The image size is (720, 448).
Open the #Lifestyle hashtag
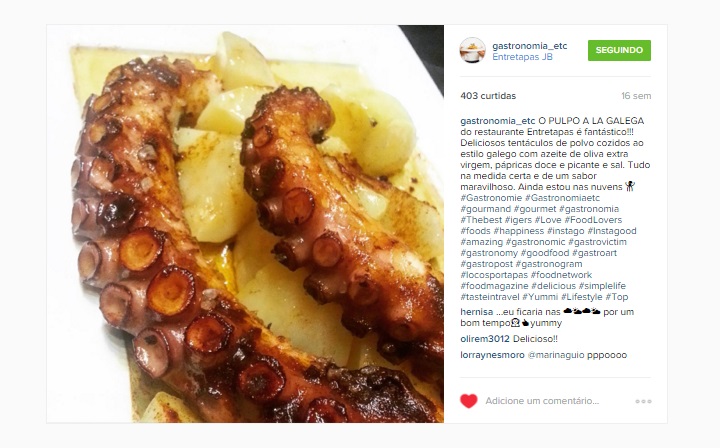click(581, 297)
